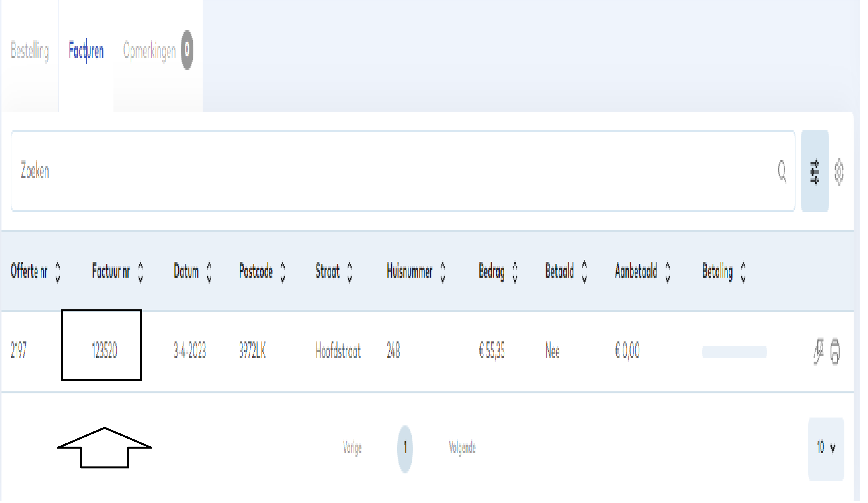Toggle sort on Betaald column
Viewport: 868px width, 503px height.
(584, 272)
